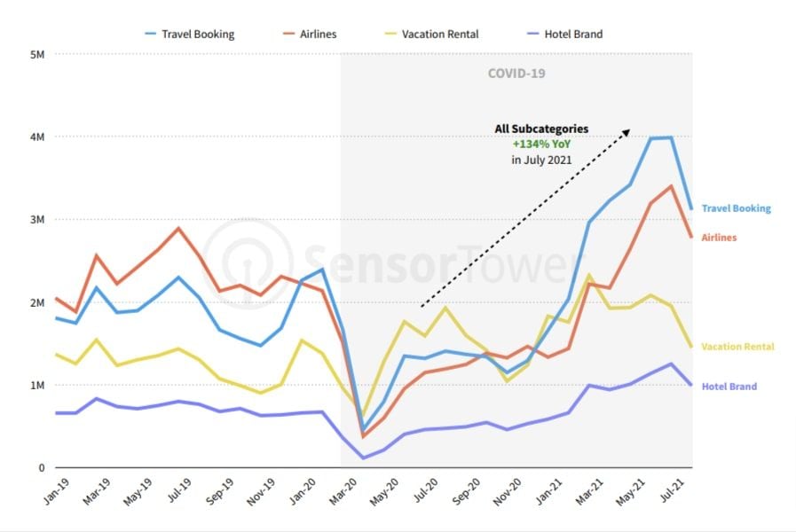Click the 5M y-axis label
The width and height of the screenshot is (796, 532).
[37, 54]
